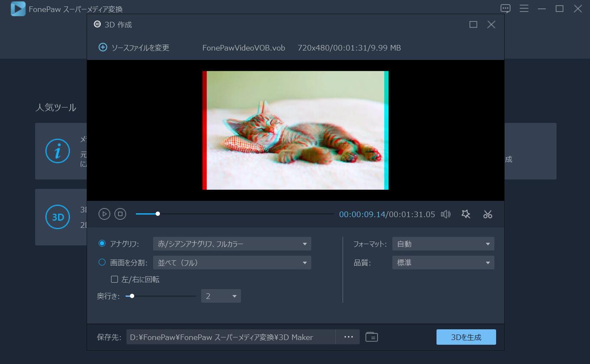Open the 奥行き depth value dropdown
This screenshot has height=364, width=590.
point(221,296)
